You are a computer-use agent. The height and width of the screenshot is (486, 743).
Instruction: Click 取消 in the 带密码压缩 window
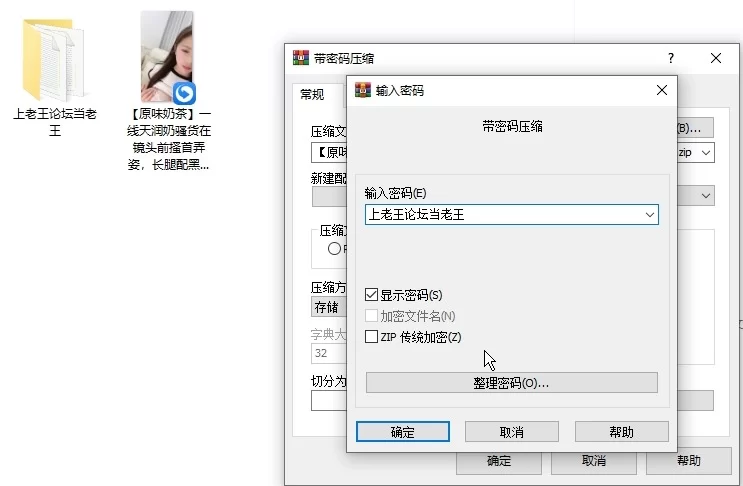(594, 461)
